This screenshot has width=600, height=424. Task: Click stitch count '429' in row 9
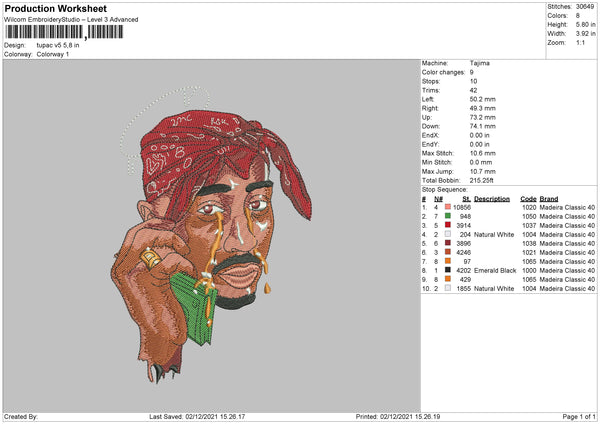coord(465,279)
